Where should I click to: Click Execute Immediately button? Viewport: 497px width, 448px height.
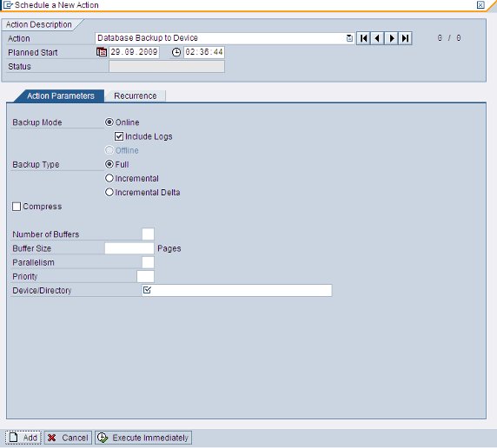[143, 438]
